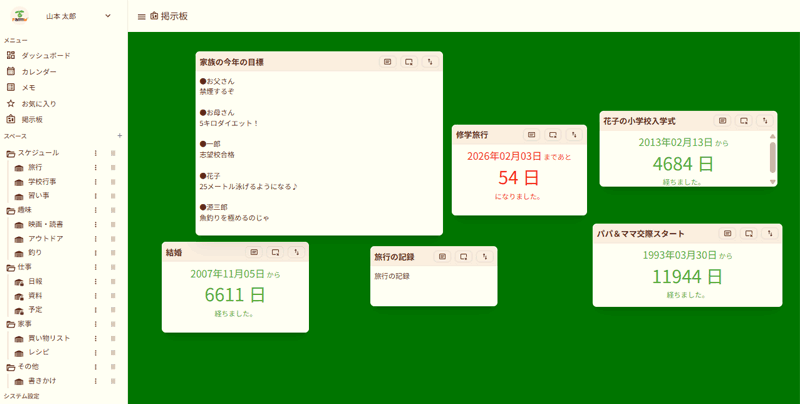
Task: Open three-dot menu next to 仕事 folder
Action: (x=96, y=267)
